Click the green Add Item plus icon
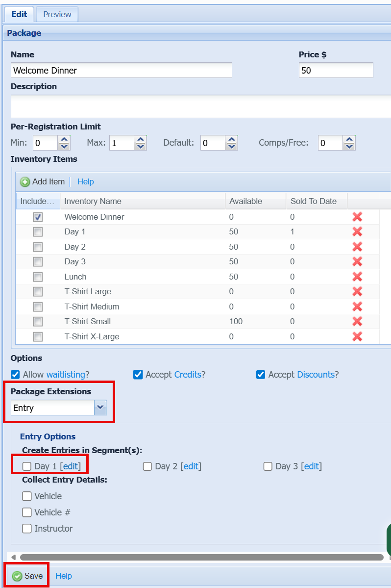 point(25,182)
